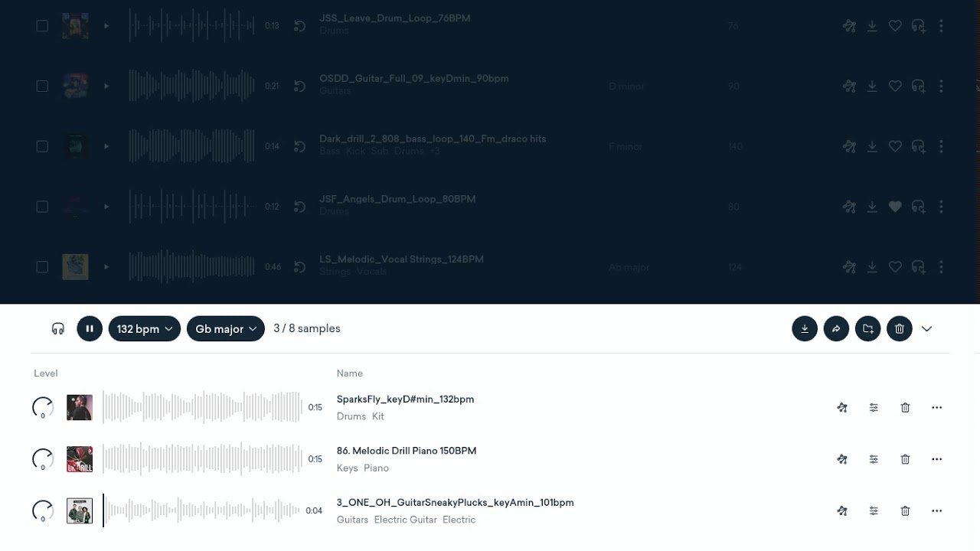Save stack to collection folder icon
The height and width of the screenshot is (551, 980).
point(867,329)
